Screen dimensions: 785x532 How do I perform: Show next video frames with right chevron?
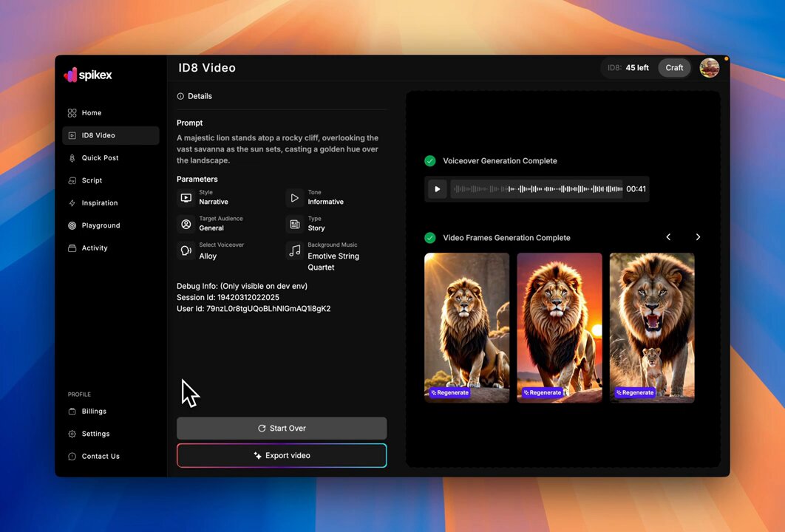click(698, 237)
